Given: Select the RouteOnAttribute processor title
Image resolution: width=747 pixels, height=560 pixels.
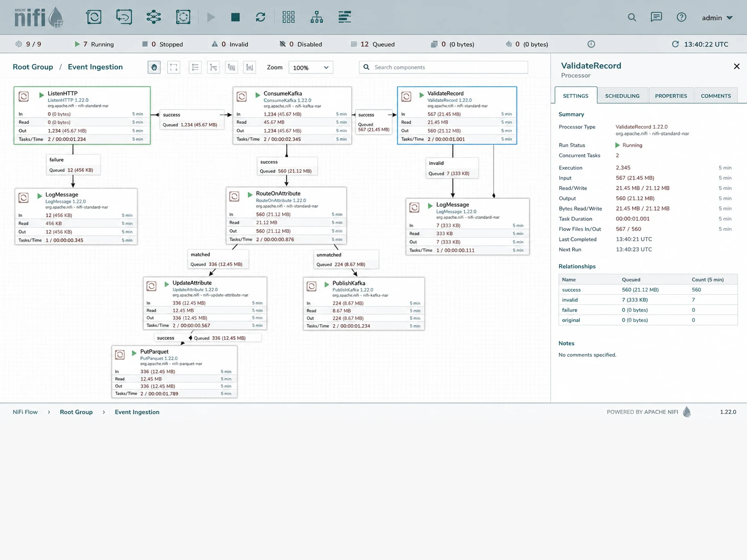Looking at the screenshot, I should (278, 193).
